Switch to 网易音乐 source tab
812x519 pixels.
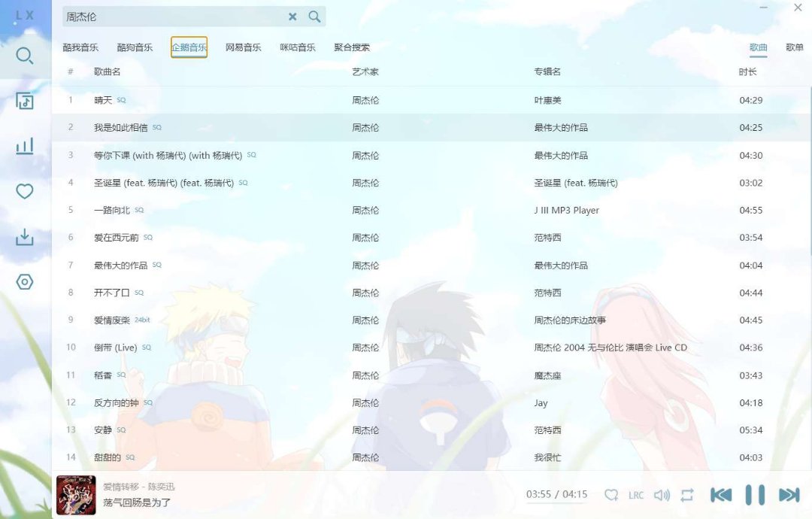pos(244,47)
